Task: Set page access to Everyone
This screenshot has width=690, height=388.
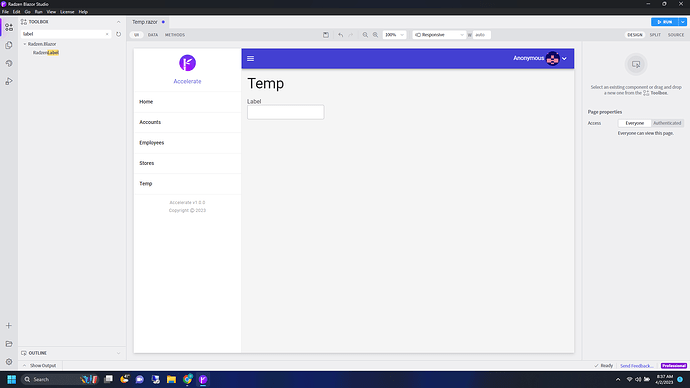Action: coord(635,123)
